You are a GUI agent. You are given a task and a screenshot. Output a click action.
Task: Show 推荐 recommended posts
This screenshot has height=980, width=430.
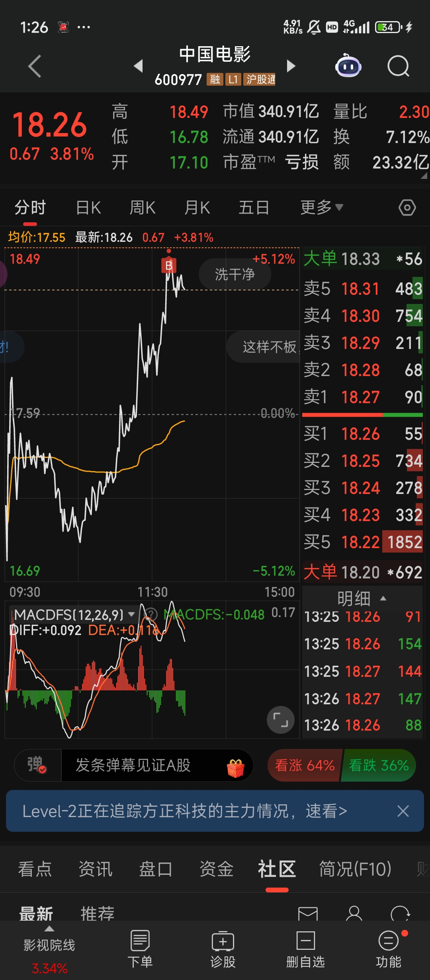click(98, 913)
